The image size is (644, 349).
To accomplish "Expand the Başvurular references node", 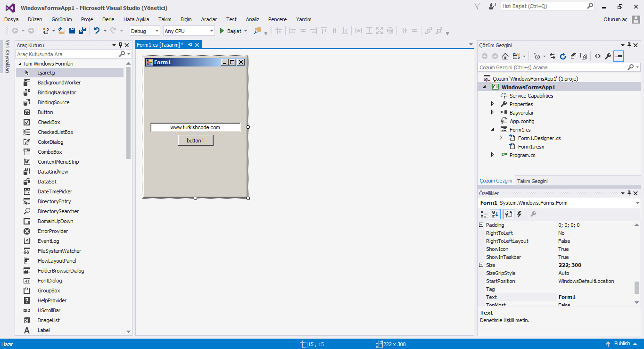I will coord(493,113).
